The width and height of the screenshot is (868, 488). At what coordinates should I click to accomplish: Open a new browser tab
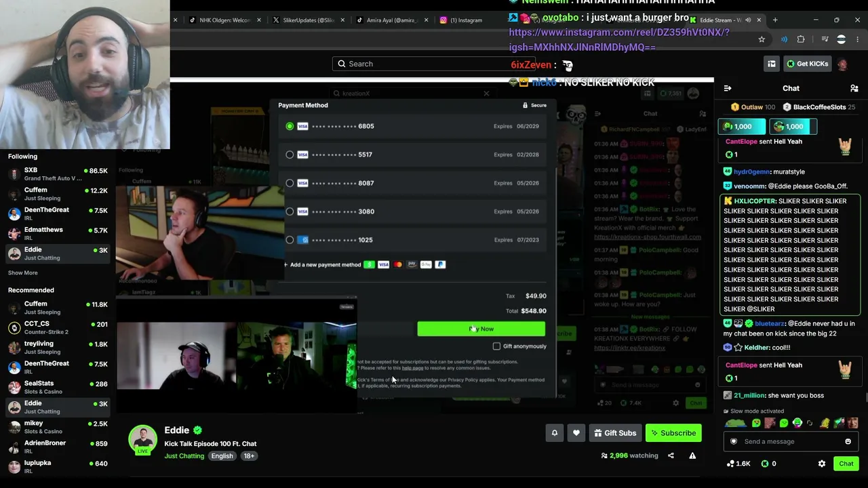[x=775, y=20]
